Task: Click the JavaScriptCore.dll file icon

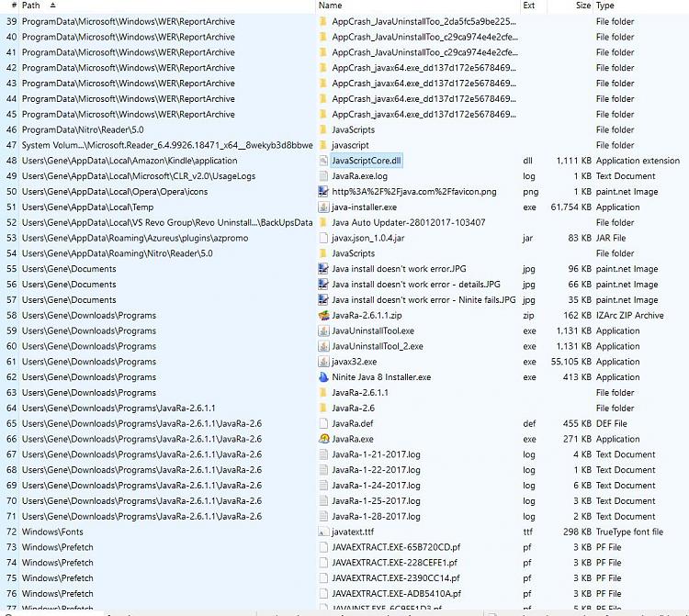Action: (323, 161)
